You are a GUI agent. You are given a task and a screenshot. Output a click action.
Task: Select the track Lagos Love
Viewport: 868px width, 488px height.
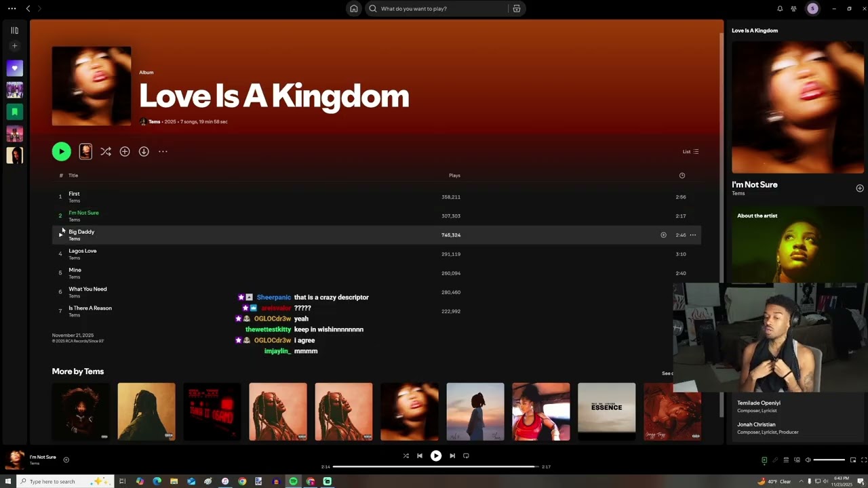click(376, 253)
